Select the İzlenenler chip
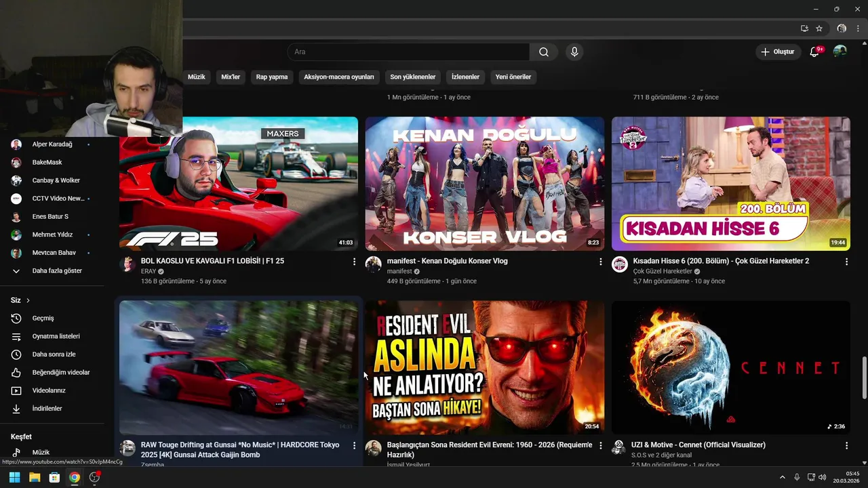868x488 pixels. pyautogui.click(x=465, y=77)
